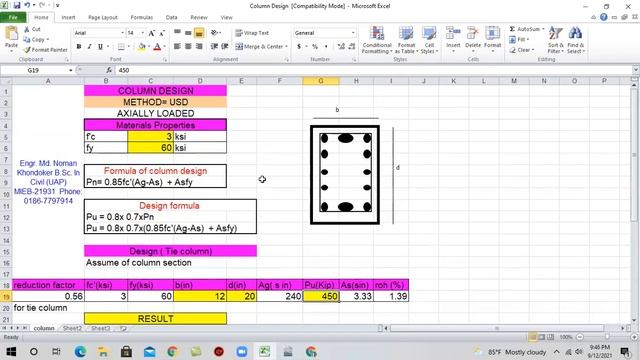Screen dimensions: 640x360
Task: Toggle Underline formatting
Action: click(x=100, y=47)
